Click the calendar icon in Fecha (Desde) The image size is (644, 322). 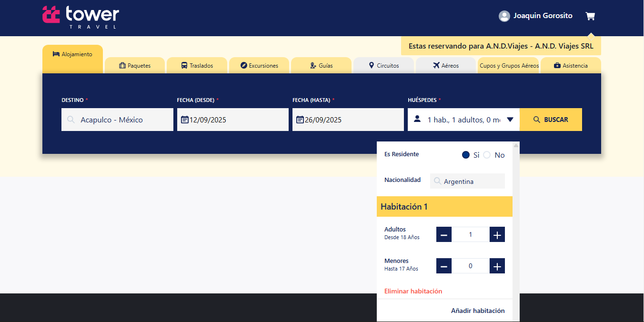185,120
